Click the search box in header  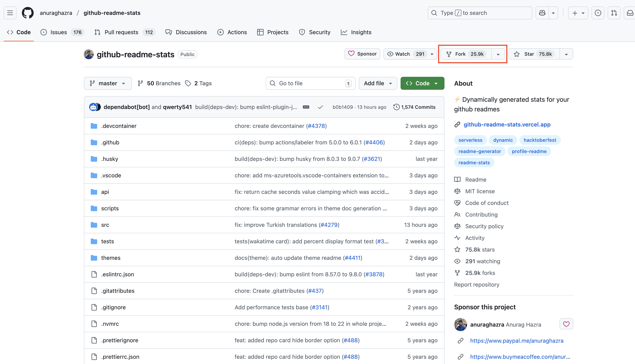coord(480,13)
